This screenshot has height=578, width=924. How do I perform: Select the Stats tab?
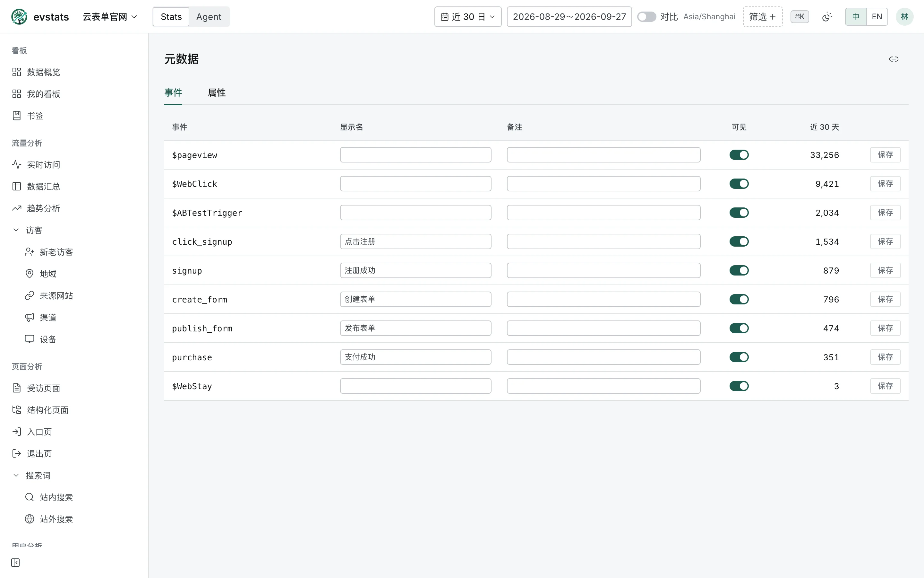[x=171, y=17]
